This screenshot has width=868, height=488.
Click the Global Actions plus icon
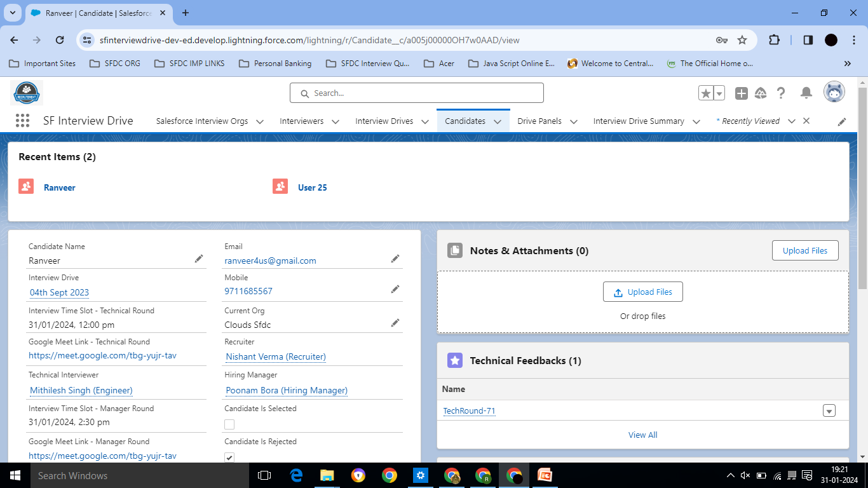tap(742, 93)
